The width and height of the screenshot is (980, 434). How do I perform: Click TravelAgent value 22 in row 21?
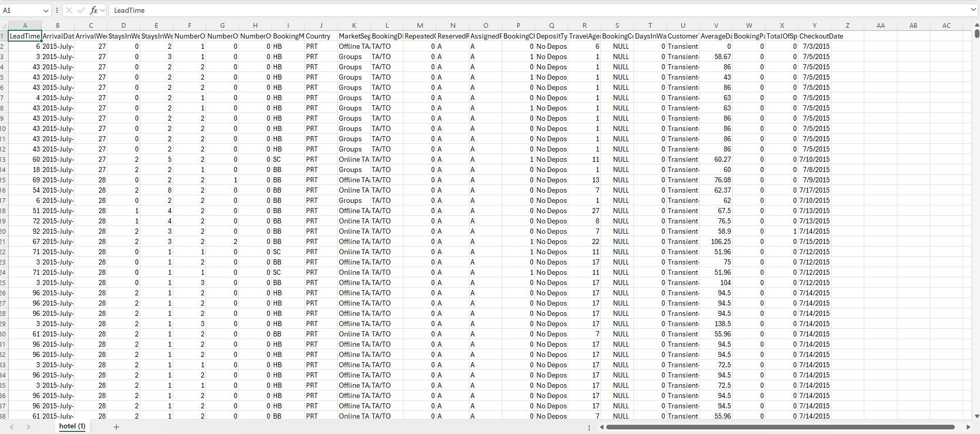584,241
